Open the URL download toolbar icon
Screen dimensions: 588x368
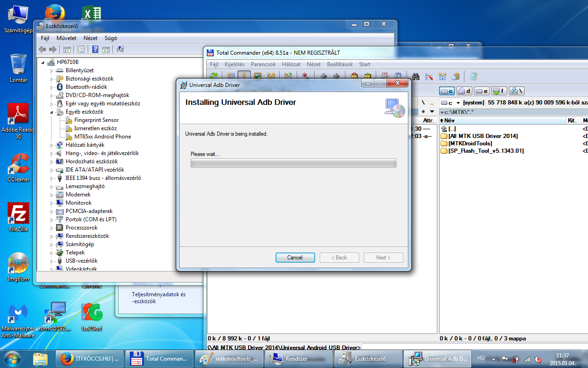(x=398, y=76)
